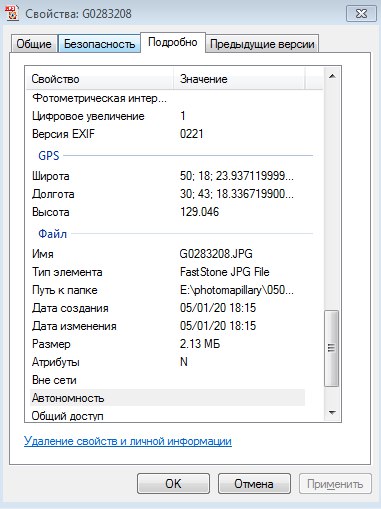Select the Версия EXIF property

pos(167,134)
